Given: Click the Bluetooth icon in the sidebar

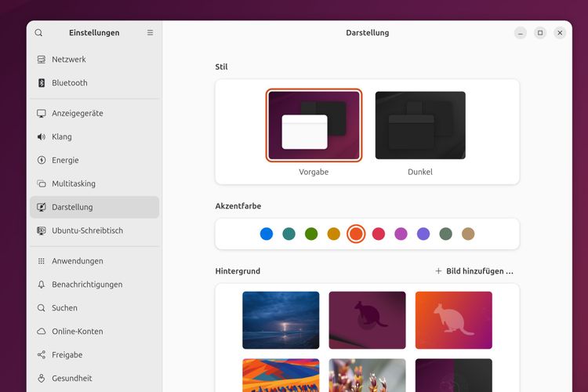Looking at the screenshot, I should 42,83.
